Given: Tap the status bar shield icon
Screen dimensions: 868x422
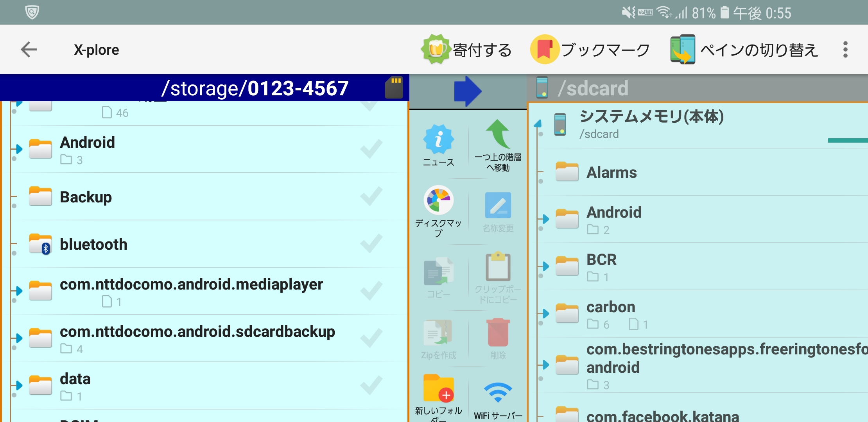Looking at the screenshot, I should click(x=32, y=13).
